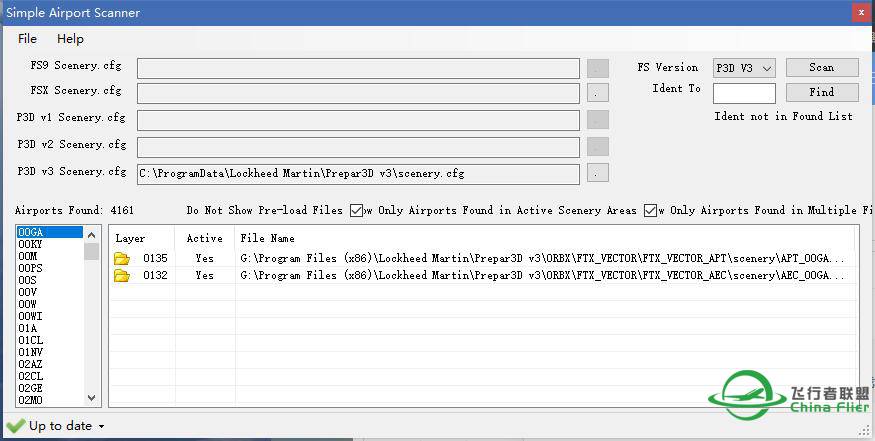Click the P3D v3 Scenery.cfg path field
The image size is (875, 441).
coord(358,174)
